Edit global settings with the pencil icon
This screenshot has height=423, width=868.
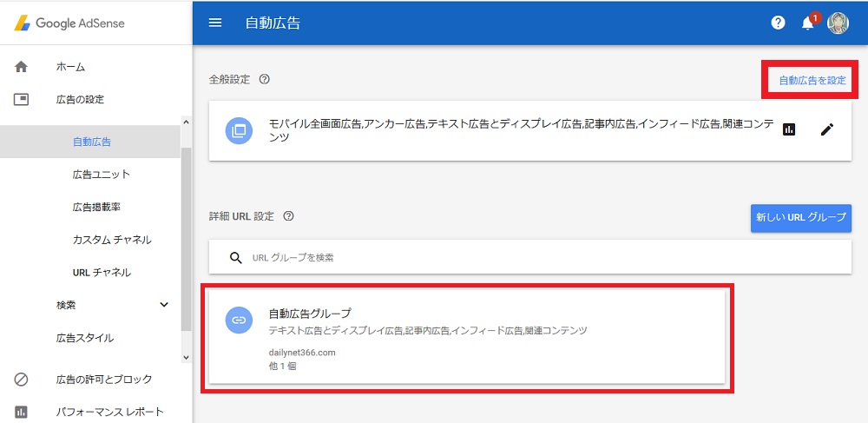coord(826,129)
